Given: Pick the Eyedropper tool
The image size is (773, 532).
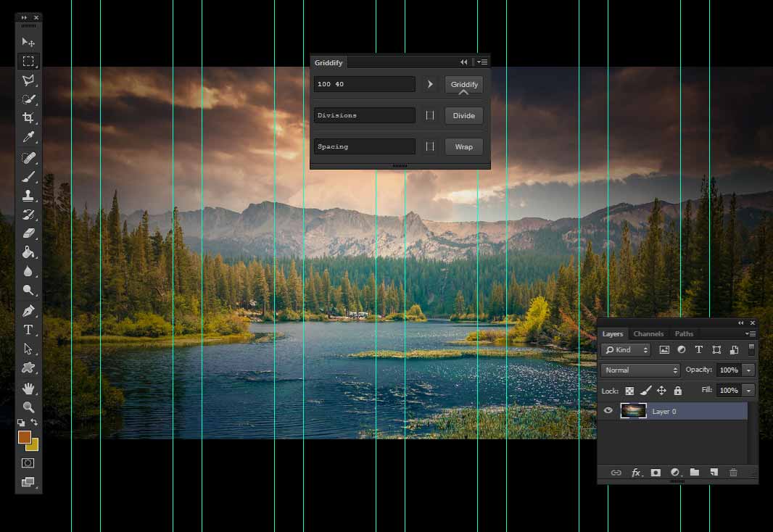Looking at the screenshot, I should 29,137.
